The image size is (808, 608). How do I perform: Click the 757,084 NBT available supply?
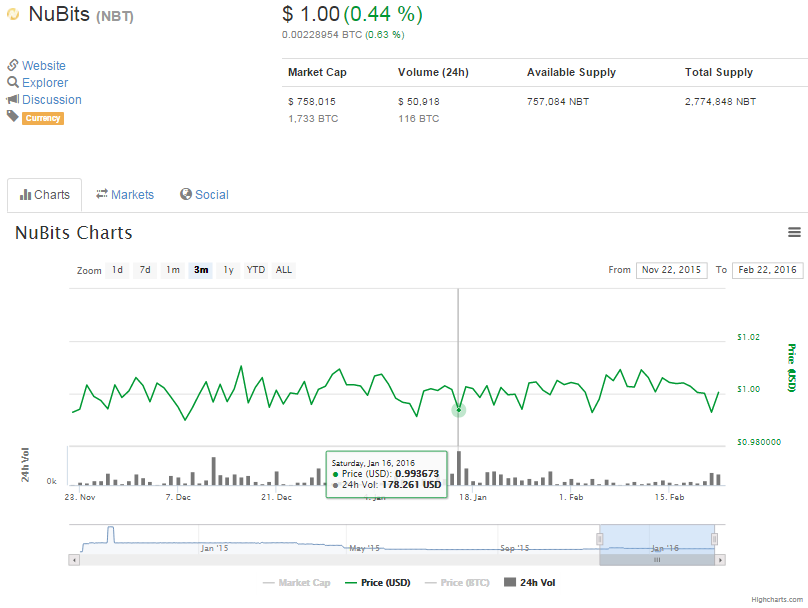[x=558, y=102]
